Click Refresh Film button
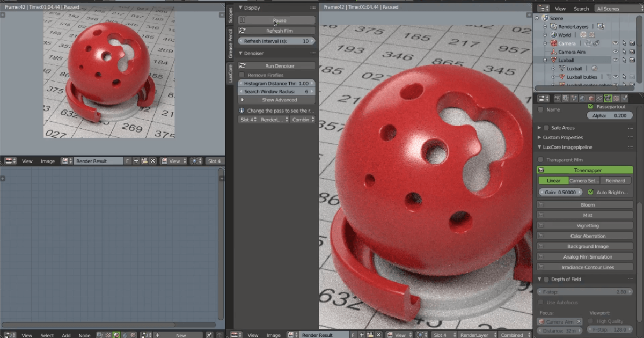 [x=276, y=31]
